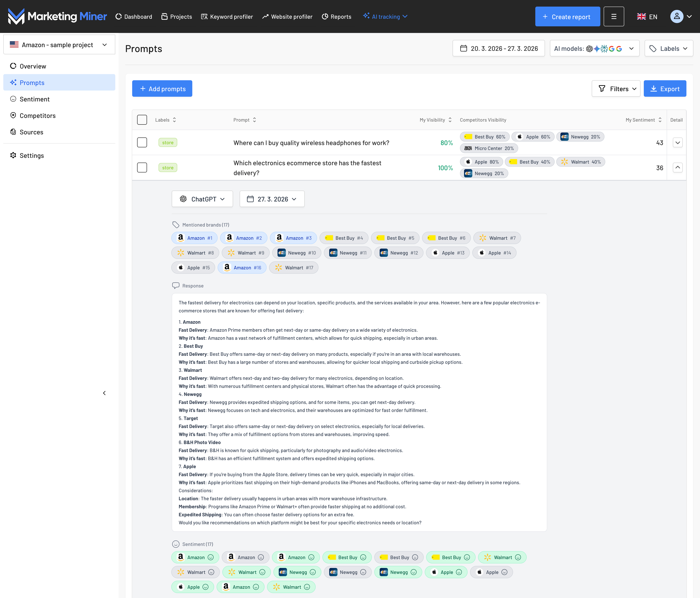Click the Marketing Miner logo

[57, 16]
